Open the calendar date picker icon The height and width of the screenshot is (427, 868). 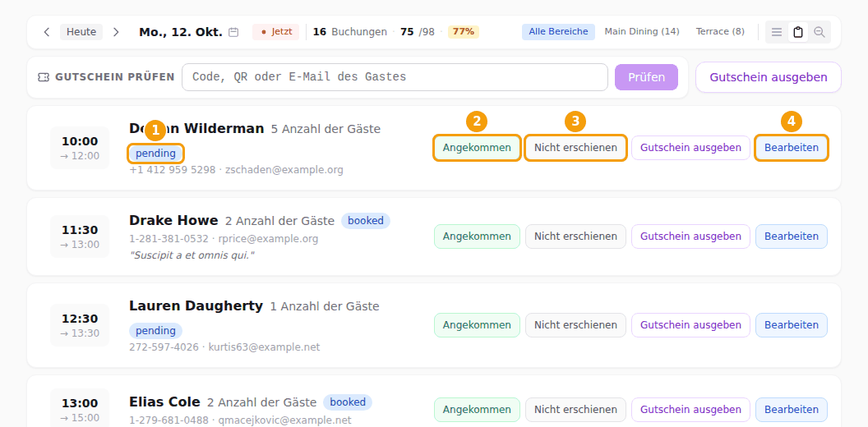point(233,32)
